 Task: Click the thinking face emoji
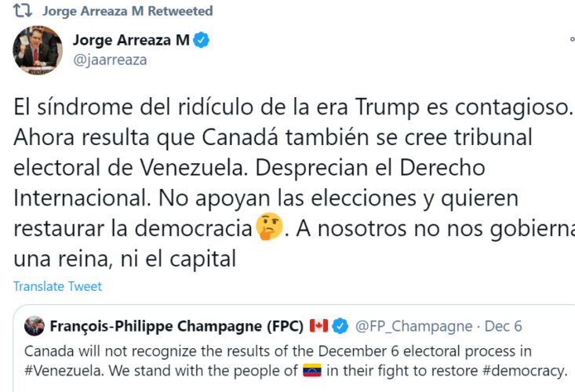(x=267, y=226)
